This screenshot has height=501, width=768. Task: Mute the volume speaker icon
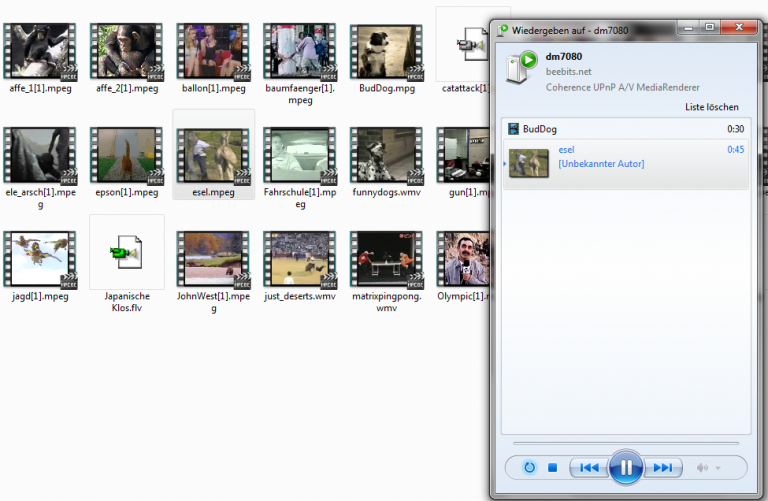pyautogui.click(x=703, y=467)
